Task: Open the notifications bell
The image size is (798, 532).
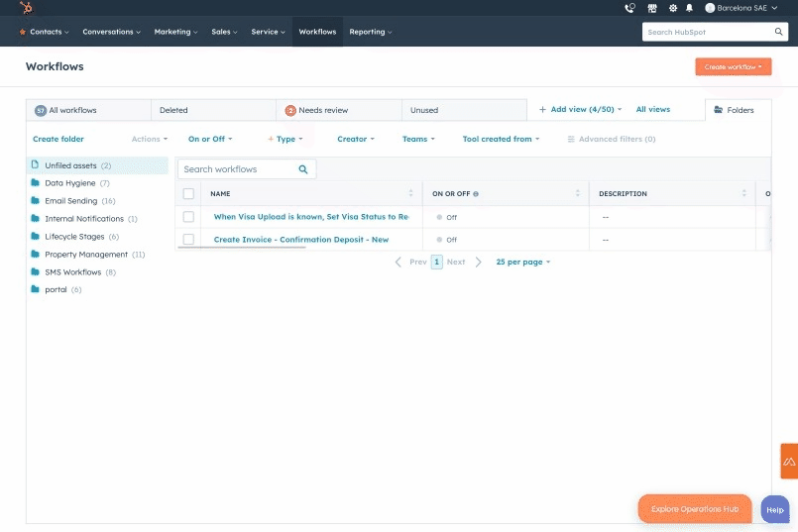Action: tap(689, 8)
